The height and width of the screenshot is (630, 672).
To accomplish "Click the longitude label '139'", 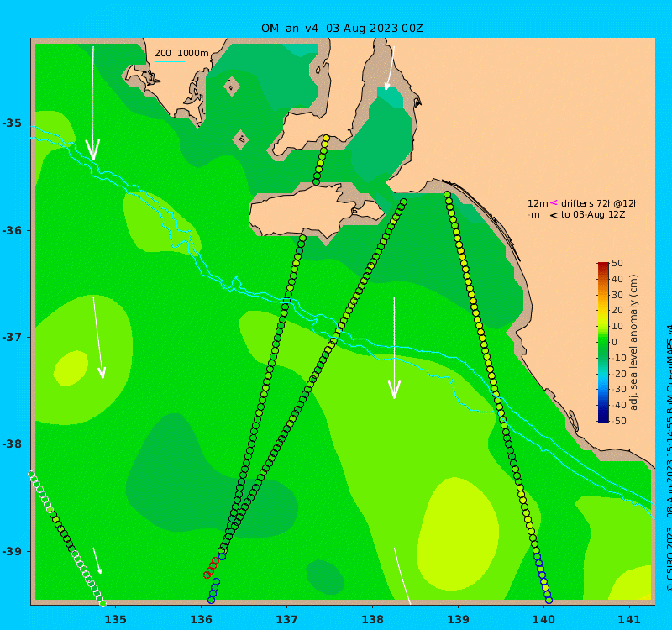I will click(458, 619).
